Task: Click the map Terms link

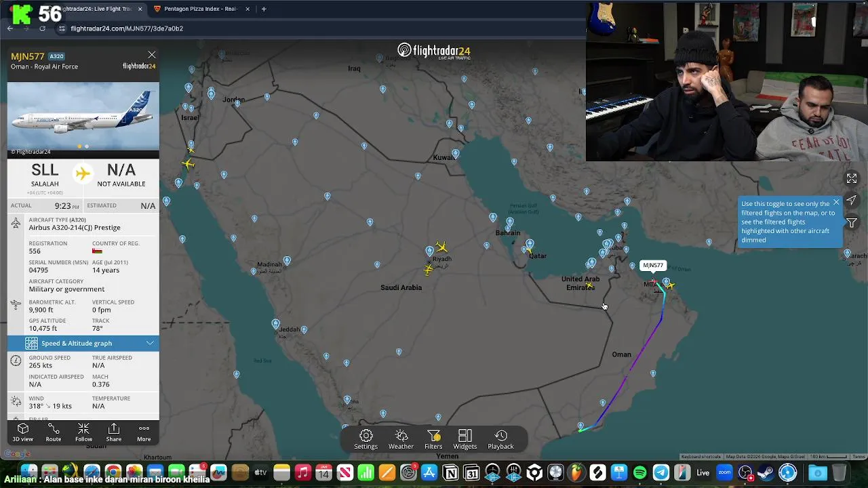Action: [x=859, y=457]
